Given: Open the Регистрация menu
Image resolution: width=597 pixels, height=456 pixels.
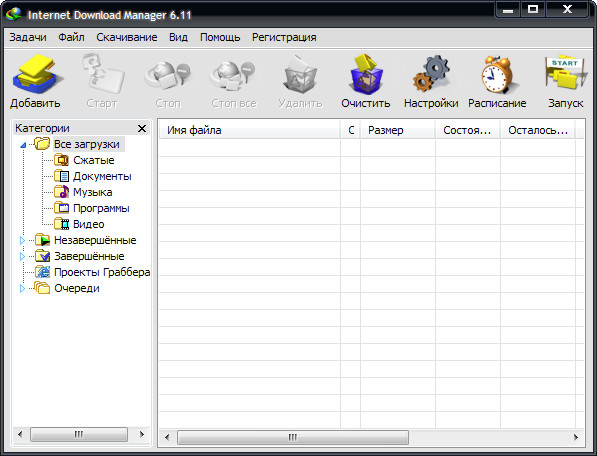Looking at the screenshot, I should point(284,37).
